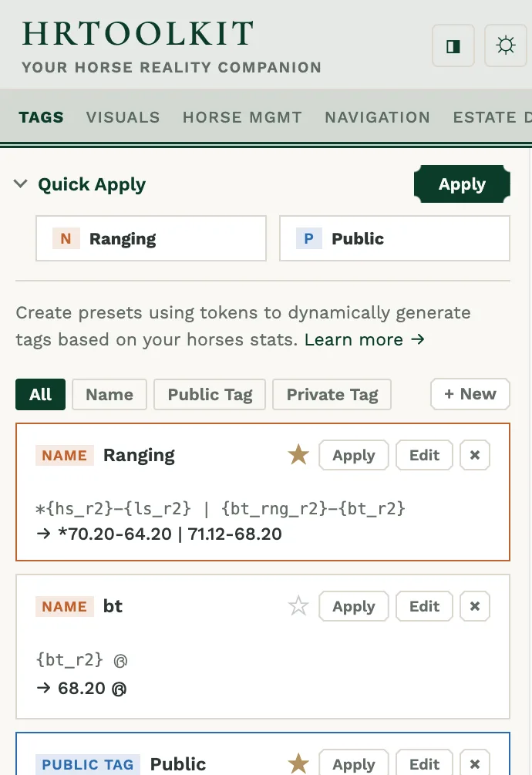Viewport: 532px width, 775px height.
Task: Click the preview text *70.20-64.20 | 71.12-68.20
Action: point(170,534)
